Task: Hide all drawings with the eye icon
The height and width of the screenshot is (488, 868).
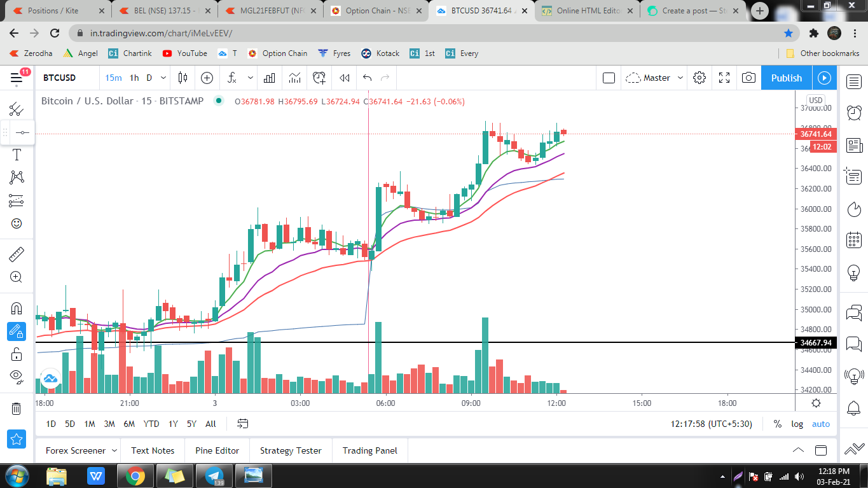Action: point(17,377)
